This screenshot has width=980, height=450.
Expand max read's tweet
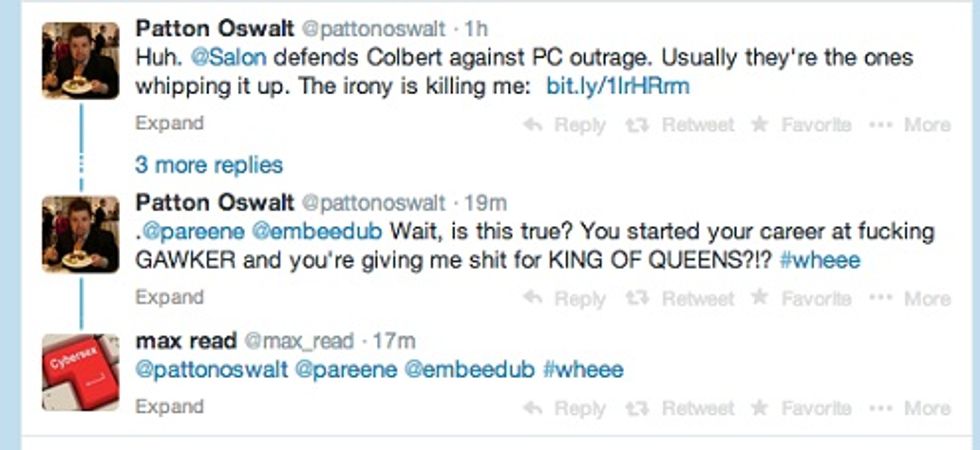[169, 407]
